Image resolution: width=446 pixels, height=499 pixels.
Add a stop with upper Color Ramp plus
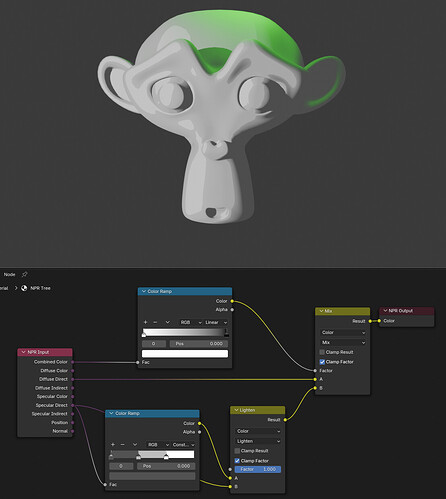pyautogui.click(x=145, y=322)
